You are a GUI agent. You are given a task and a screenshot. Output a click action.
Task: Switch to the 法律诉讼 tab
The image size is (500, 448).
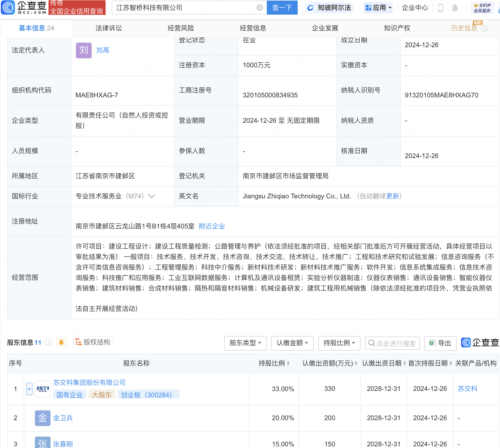tap(109, 28)
